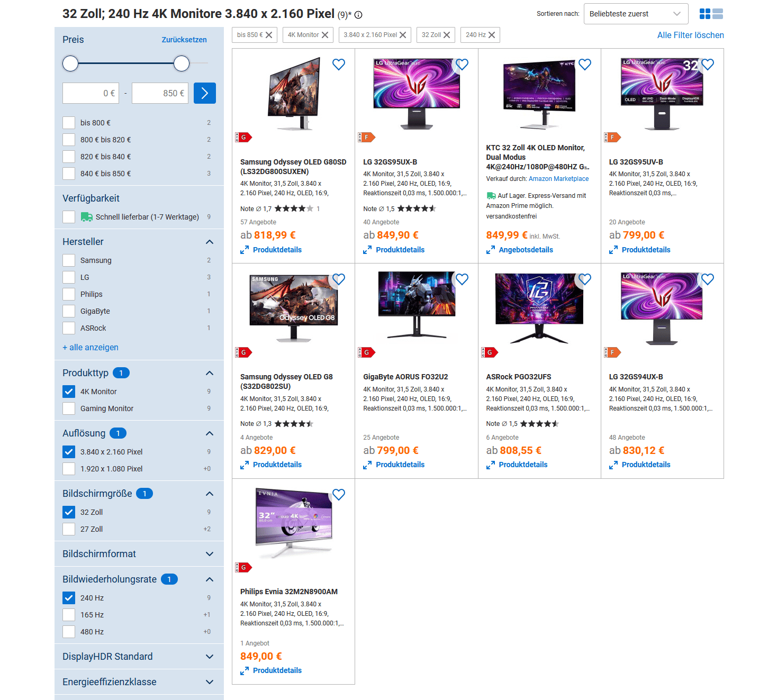Open energy label F of LG 32GS95UX-B

coord(366,138)
